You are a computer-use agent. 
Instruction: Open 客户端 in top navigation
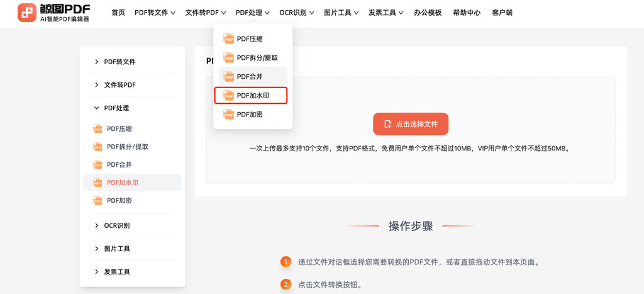coord(502,13)
